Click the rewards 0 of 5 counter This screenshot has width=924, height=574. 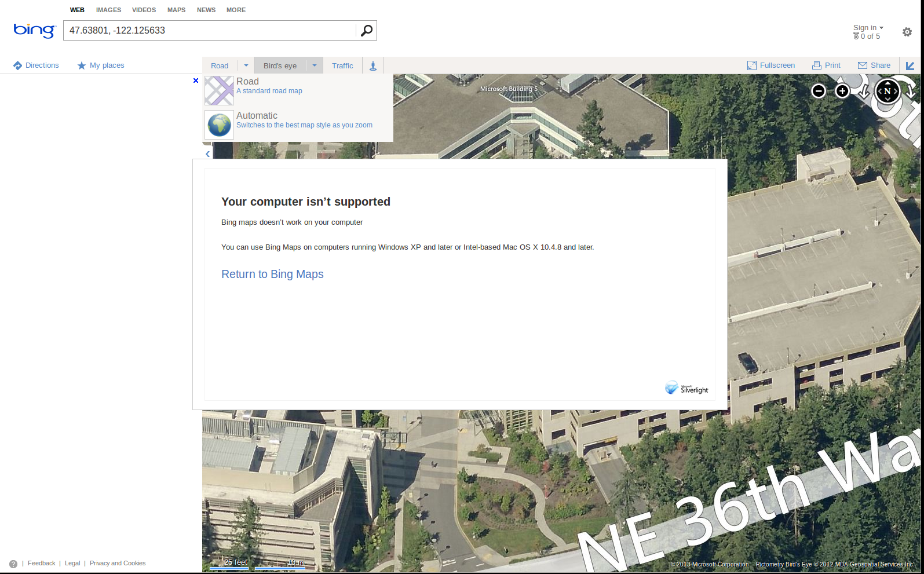coord(867,36)
